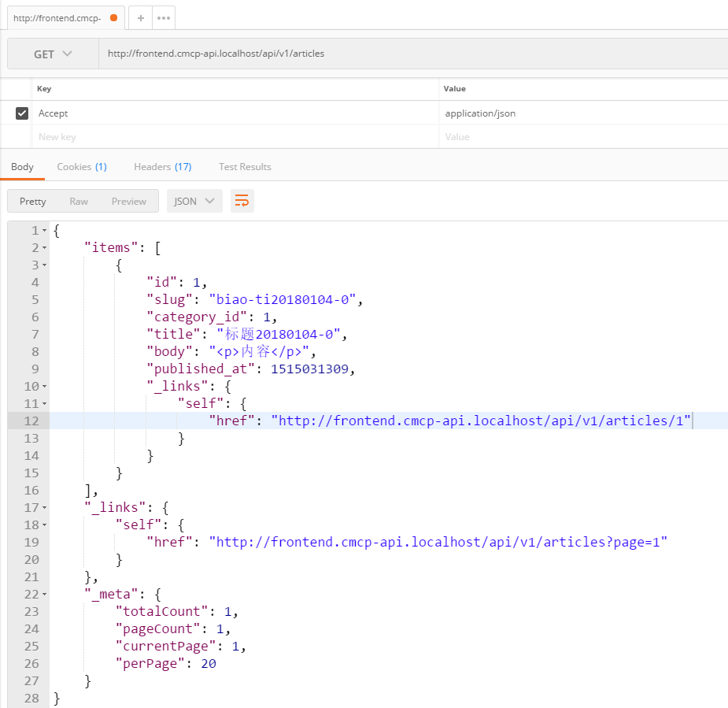728x708 pixels.
Task: Click the request URL input field
Action: [x=409, y=54]
